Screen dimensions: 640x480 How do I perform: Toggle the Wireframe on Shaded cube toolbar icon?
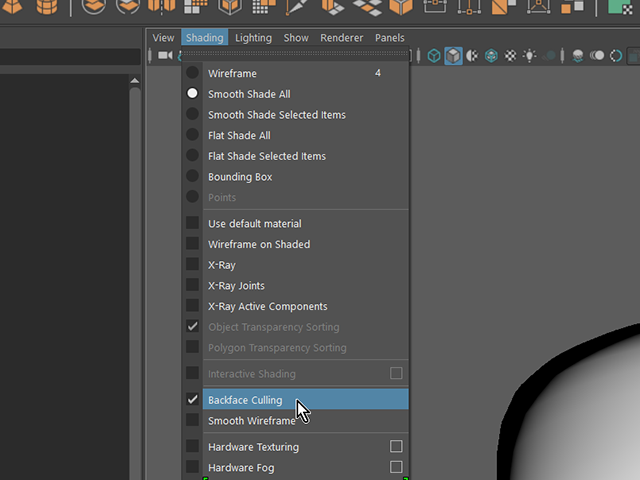491,56
